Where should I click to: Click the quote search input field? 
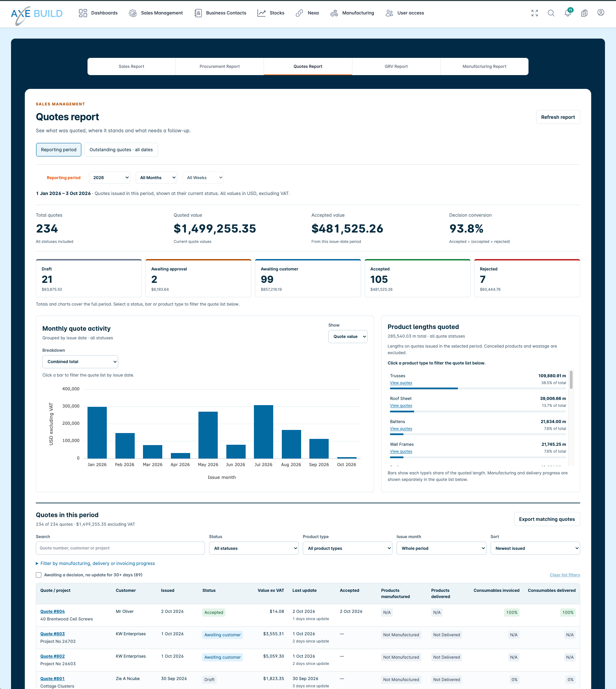pyautogui.click(x=120, y=548)
